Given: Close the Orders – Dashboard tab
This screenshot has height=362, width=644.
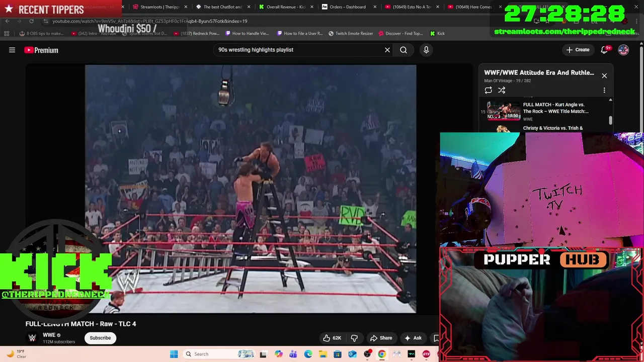Looking at the screenshot, I should [x=375, y=7].
